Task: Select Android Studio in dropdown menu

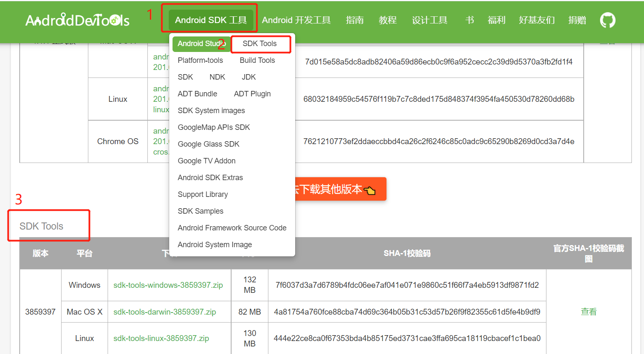Action: tap(201, 44)
